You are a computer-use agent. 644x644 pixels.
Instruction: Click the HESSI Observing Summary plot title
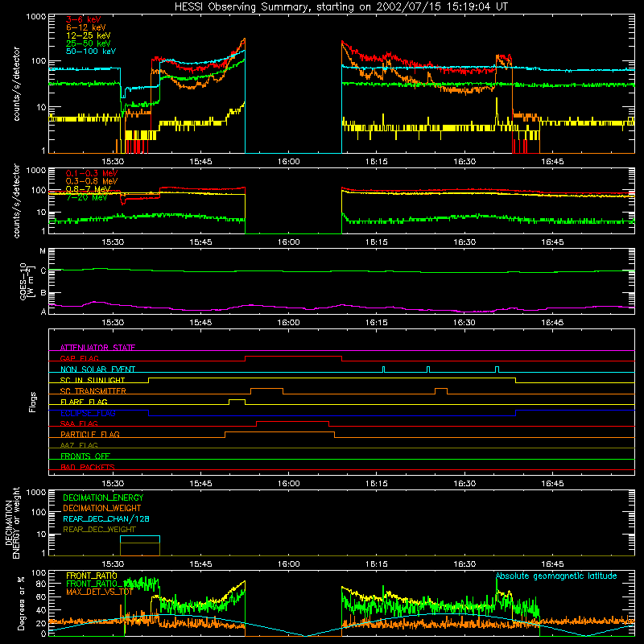(x=341, y=7)
